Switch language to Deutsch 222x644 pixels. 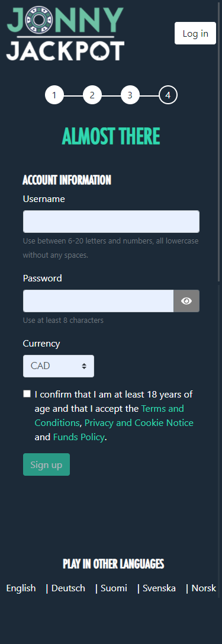(x=68, y=588)
